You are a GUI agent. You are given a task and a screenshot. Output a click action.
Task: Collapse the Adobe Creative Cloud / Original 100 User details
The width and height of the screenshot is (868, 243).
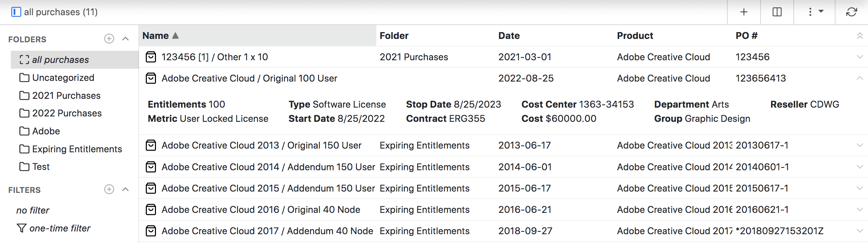pyautogui.click(x=861, y=78)
